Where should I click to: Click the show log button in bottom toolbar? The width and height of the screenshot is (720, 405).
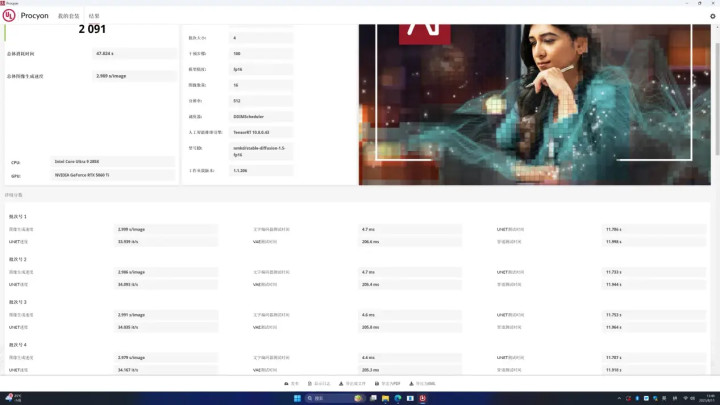319,383
